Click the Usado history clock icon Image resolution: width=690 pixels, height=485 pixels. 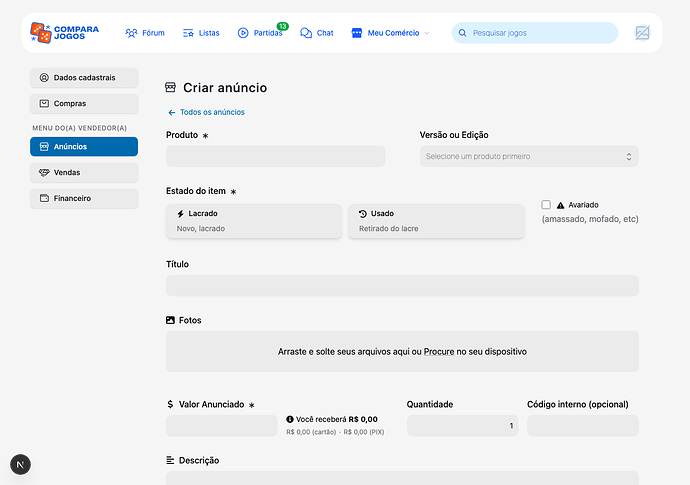click(363, 214)
